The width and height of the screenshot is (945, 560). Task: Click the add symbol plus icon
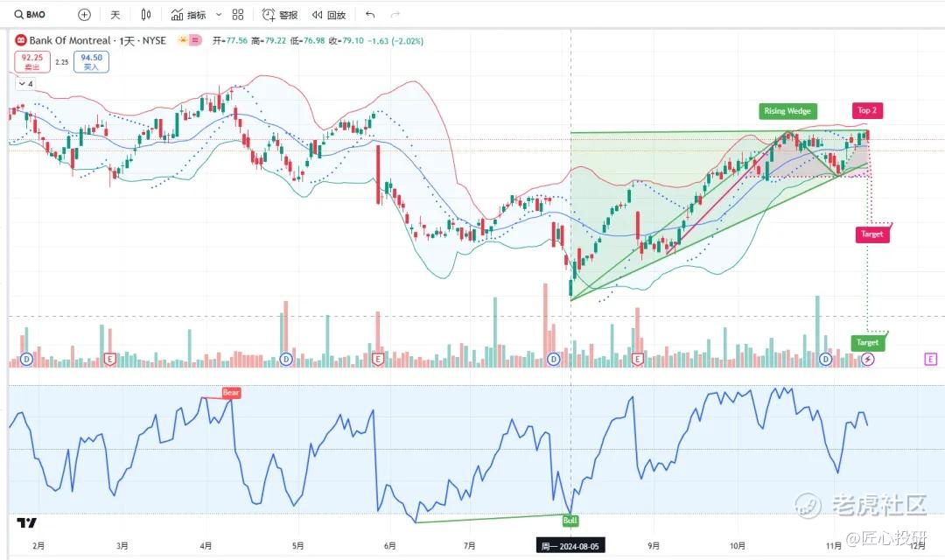(84, 15)
